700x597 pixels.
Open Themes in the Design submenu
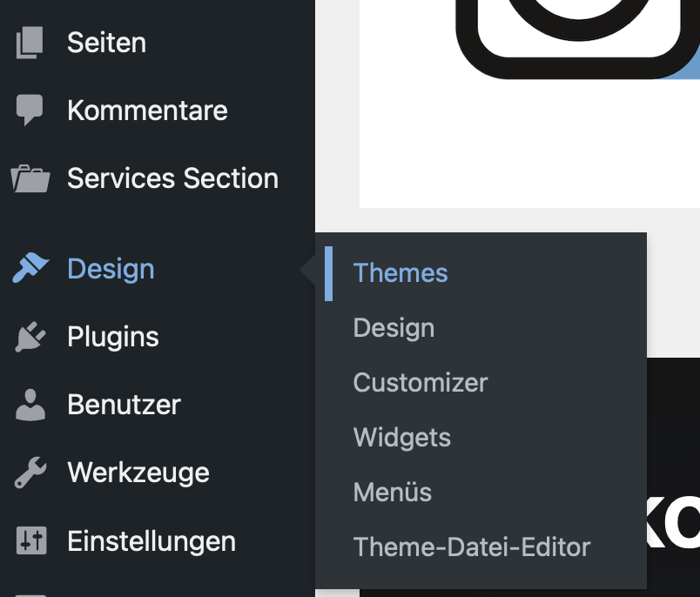[x=400, y=273]
